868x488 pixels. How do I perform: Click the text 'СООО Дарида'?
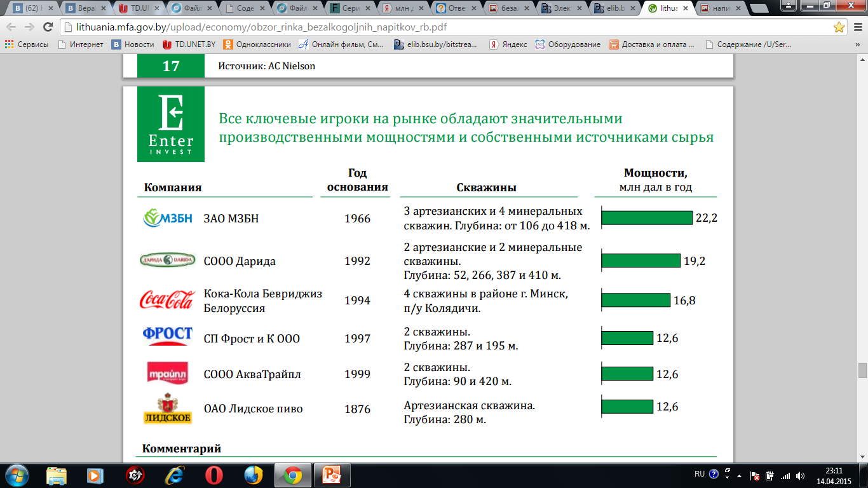pos(240,261)
